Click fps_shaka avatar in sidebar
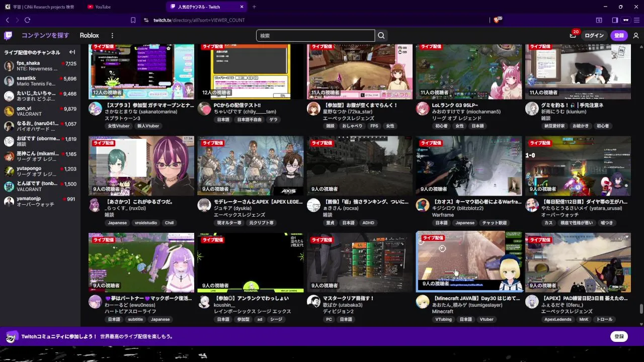The height and width of the screenshot is (362, 644). (9, 66)
